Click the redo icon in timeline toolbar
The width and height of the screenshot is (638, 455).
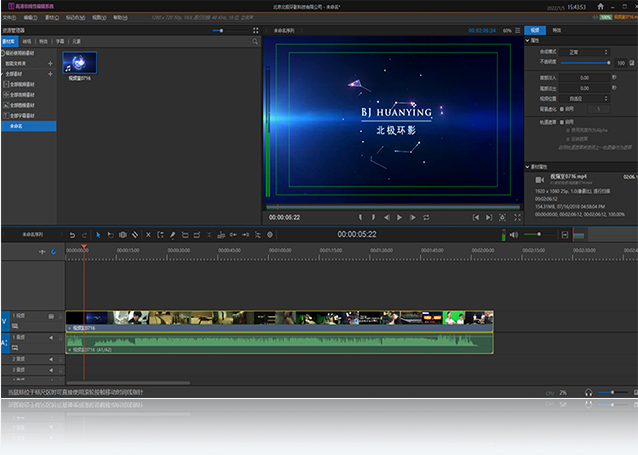[85, 234]
